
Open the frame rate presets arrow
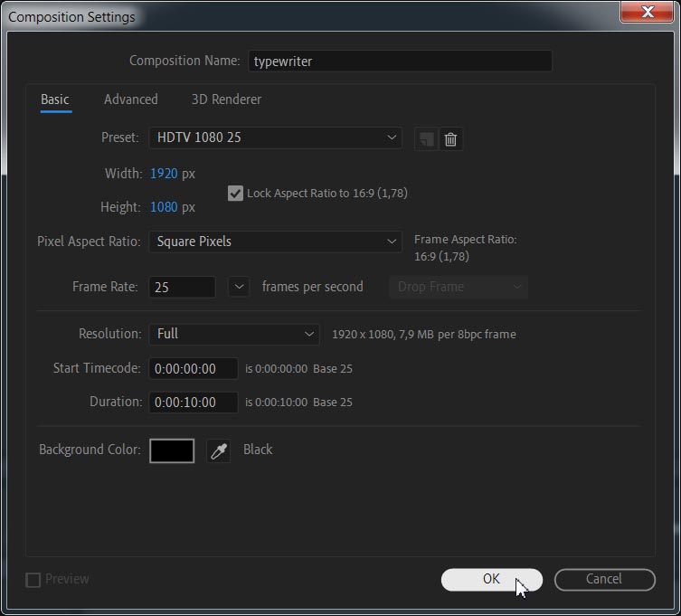239,287
